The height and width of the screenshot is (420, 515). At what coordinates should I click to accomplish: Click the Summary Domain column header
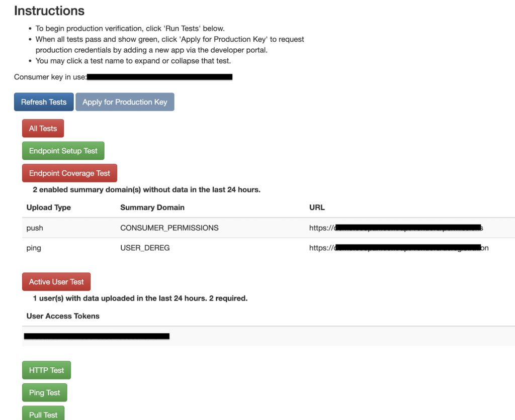(x=152, y=207)
